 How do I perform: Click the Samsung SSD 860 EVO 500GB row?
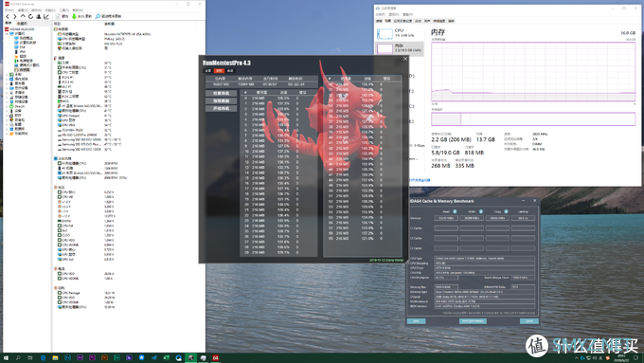point(90,139)
